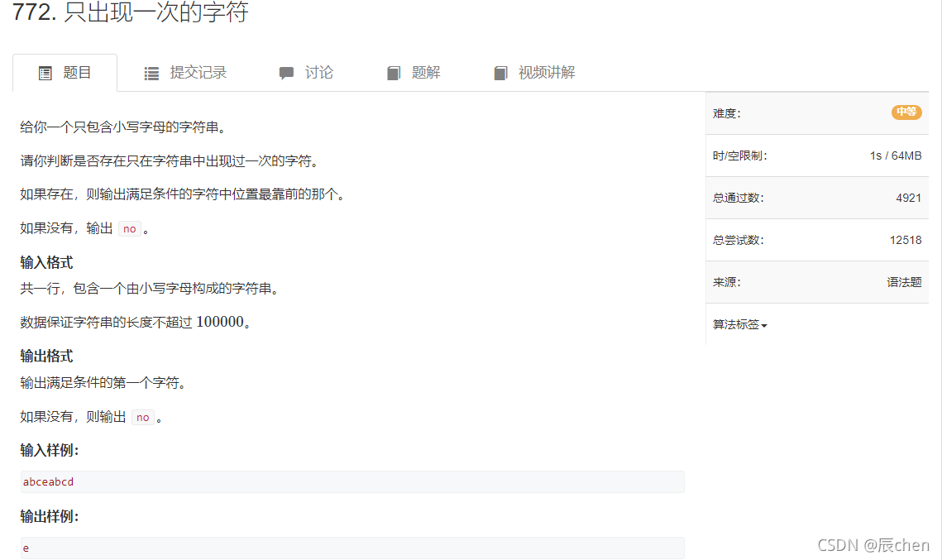This screenshot has width=942, height=560.
Task: Click the speech bubble icon beside 讨论
Action: click(287, 72)
